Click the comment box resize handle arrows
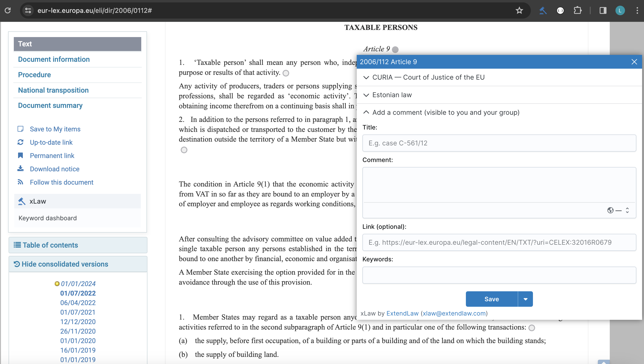The width and height of the screenshot is (644, 364). coord(627,210)
